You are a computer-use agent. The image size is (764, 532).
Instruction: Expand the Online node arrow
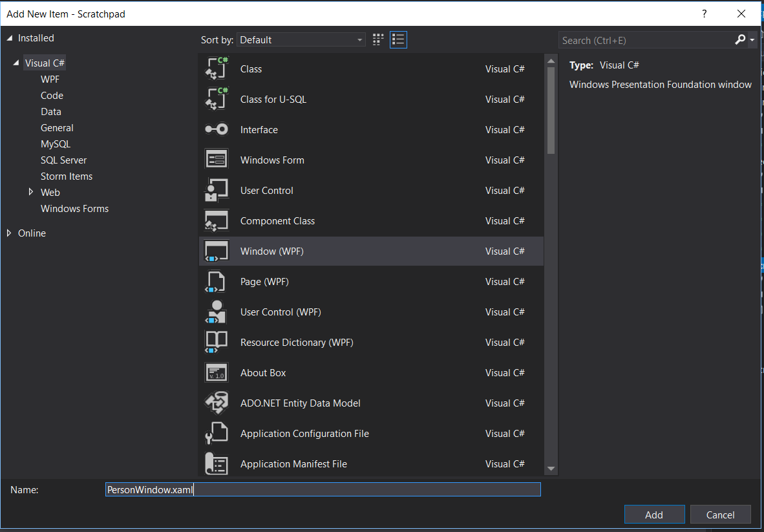tap(9, 233)
